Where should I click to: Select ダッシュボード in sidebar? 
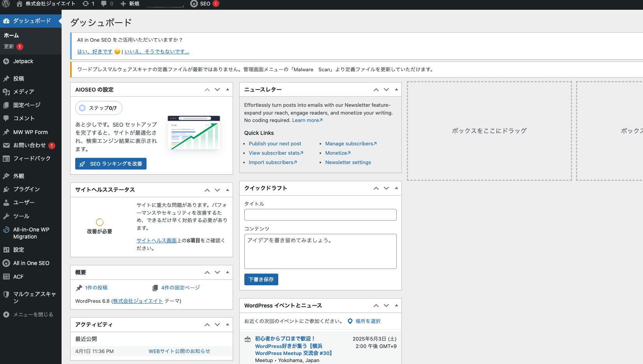pos(31,21)
